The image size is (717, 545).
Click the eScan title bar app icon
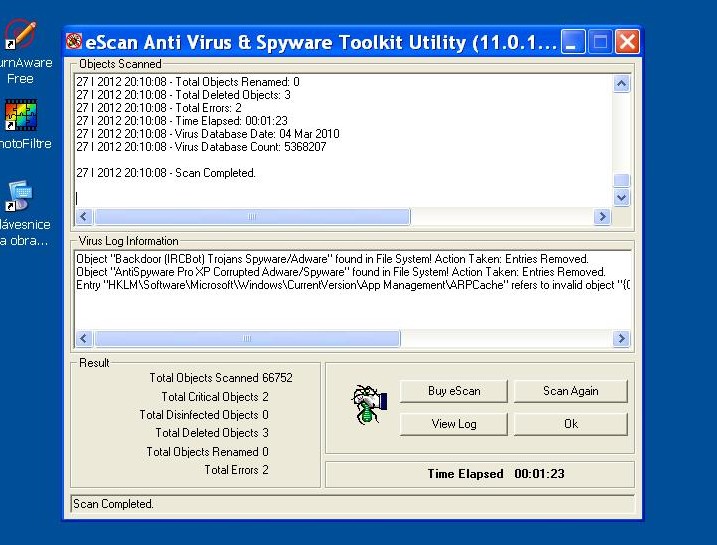73,42
